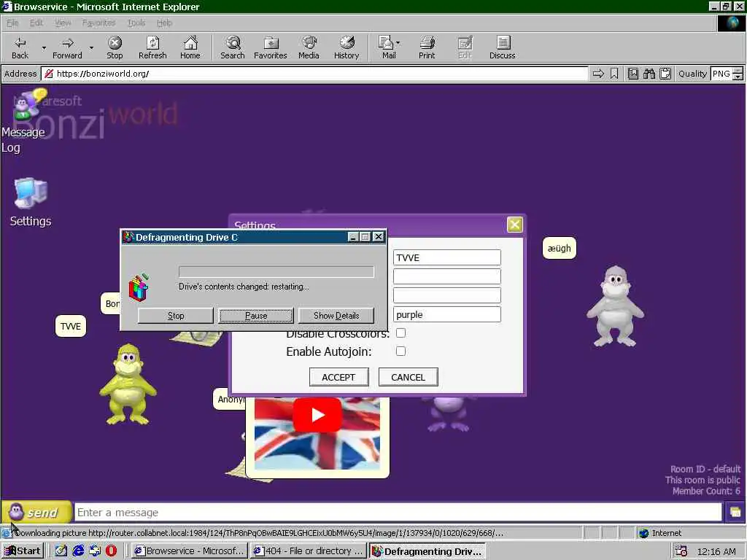Click the name field containing TVVE
This screenshot has width=747, height=560.
[447, 257]
